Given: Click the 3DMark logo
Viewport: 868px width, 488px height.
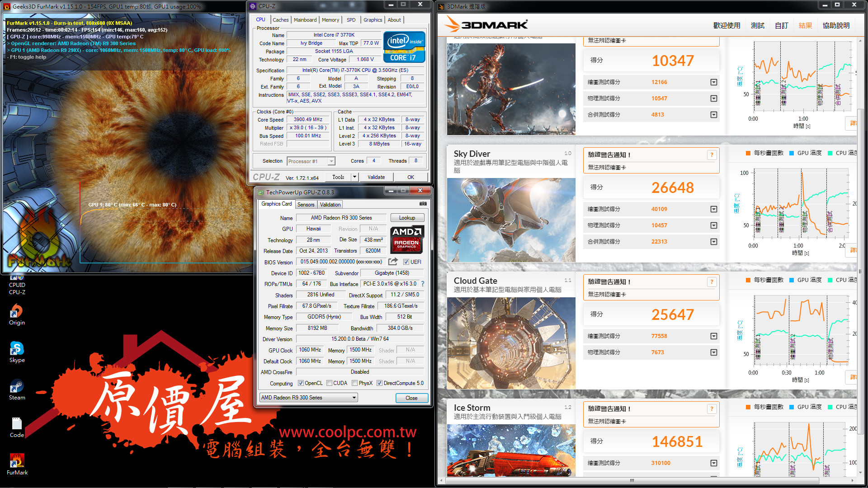Looking at the screenshot, I should tap(486, 24).
